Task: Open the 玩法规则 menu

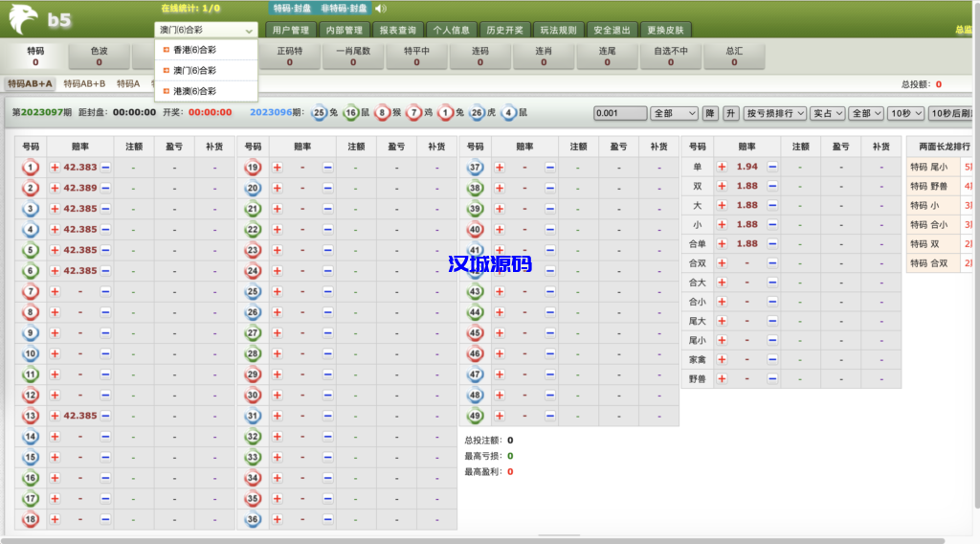Action: pyautogui.click(x=559, y=30)
